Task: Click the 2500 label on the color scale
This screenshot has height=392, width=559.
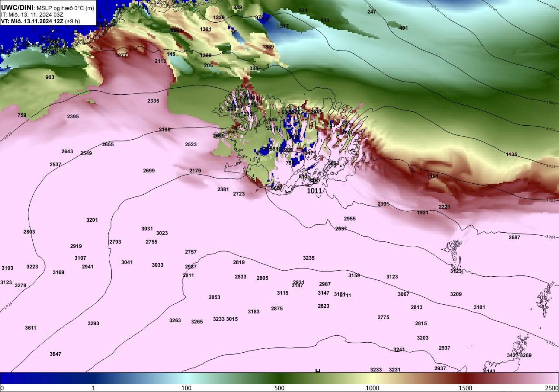Action: click(552, 388)
